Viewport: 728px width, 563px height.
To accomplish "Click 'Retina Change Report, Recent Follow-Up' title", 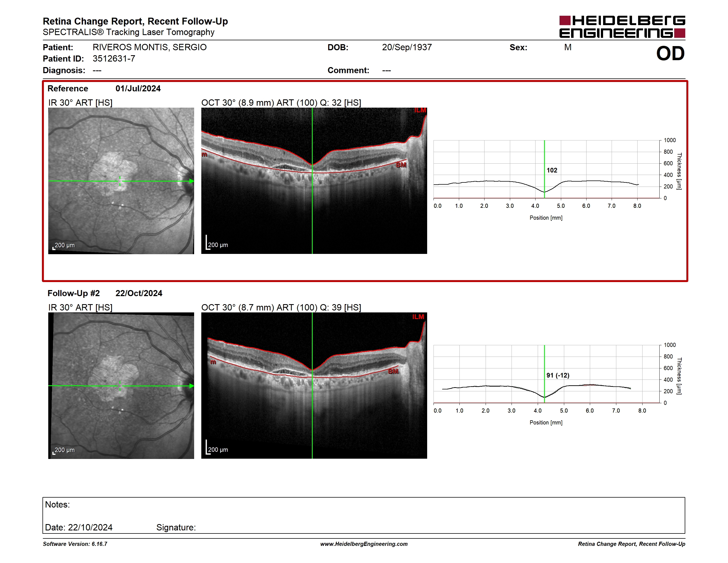I will tap(135, 21).
